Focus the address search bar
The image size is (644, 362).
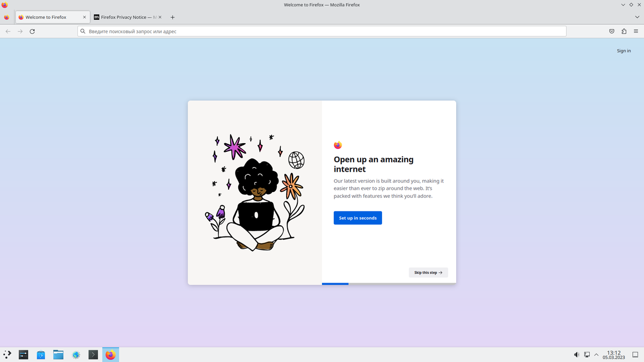point(322,32)
